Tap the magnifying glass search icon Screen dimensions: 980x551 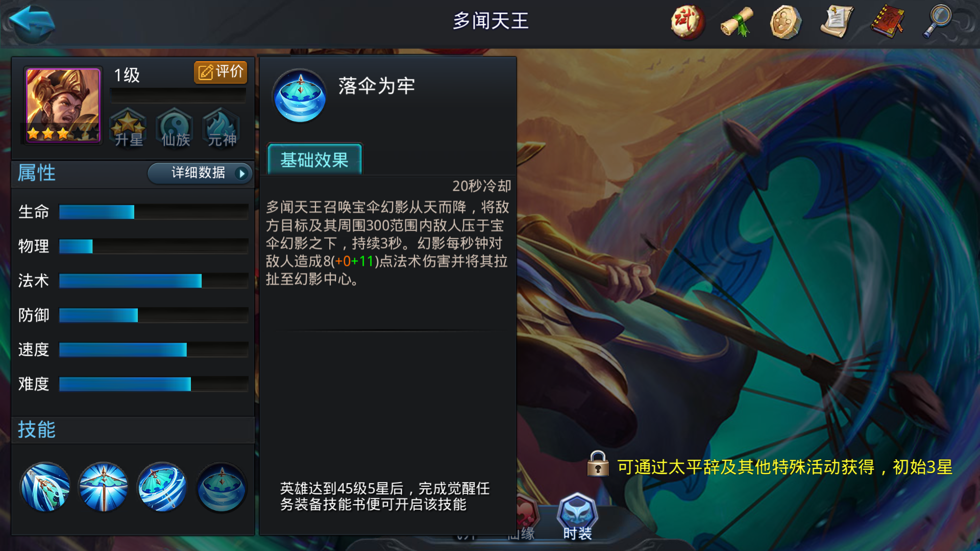tap(938, 21)
